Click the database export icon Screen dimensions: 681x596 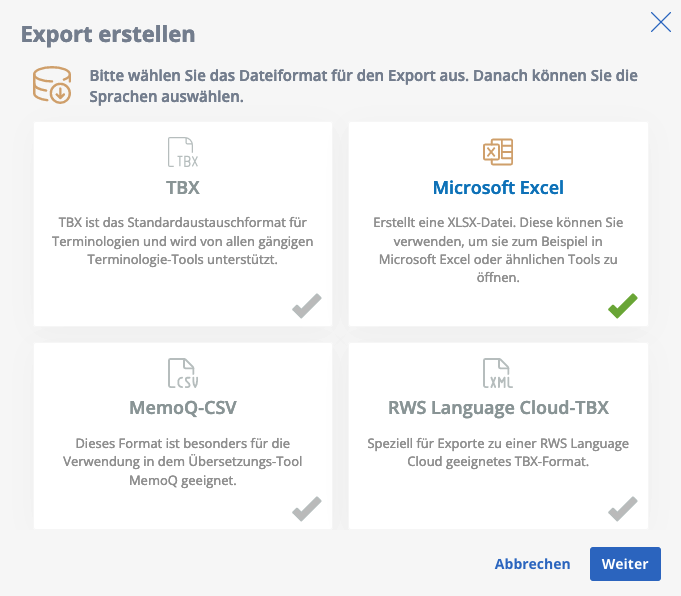pos(52,85)
